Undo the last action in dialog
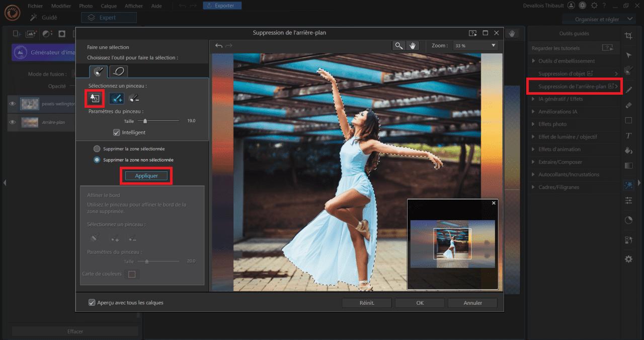 [219, 46]
